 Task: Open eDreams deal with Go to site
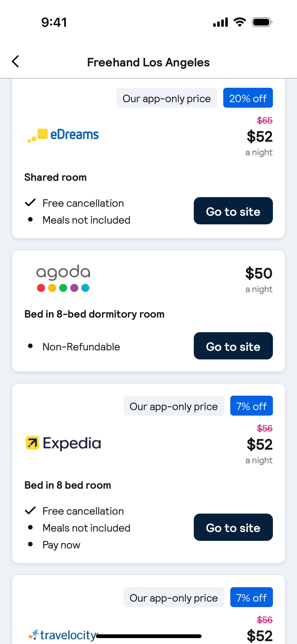tap(233, 211)
